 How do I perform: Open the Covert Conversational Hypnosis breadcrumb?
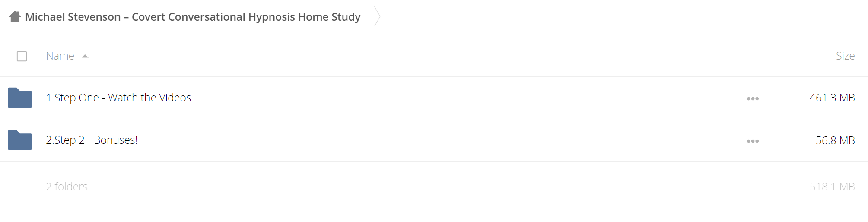pos(193,17)
